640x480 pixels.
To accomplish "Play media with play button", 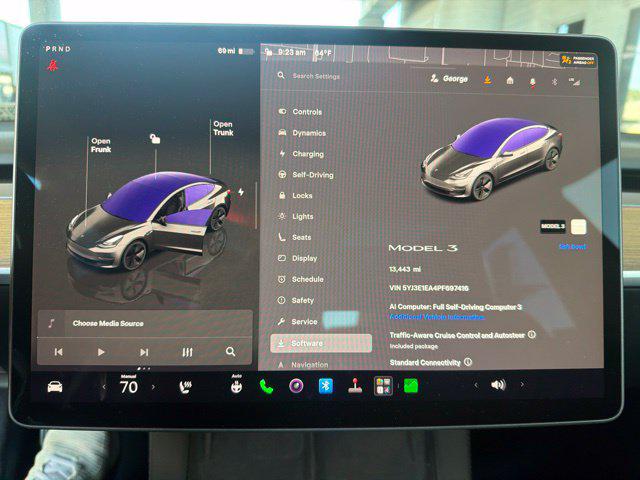I will (101, 352).
